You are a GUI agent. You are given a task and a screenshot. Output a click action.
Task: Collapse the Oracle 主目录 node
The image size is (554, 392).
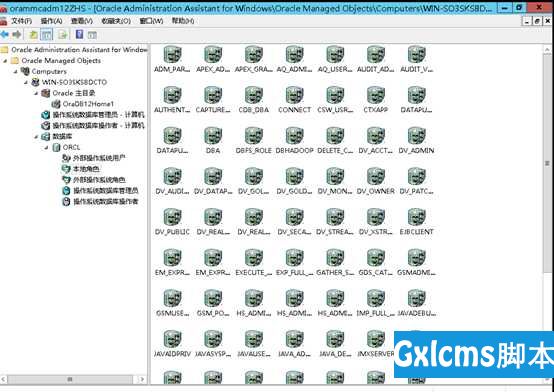point(36,93)
